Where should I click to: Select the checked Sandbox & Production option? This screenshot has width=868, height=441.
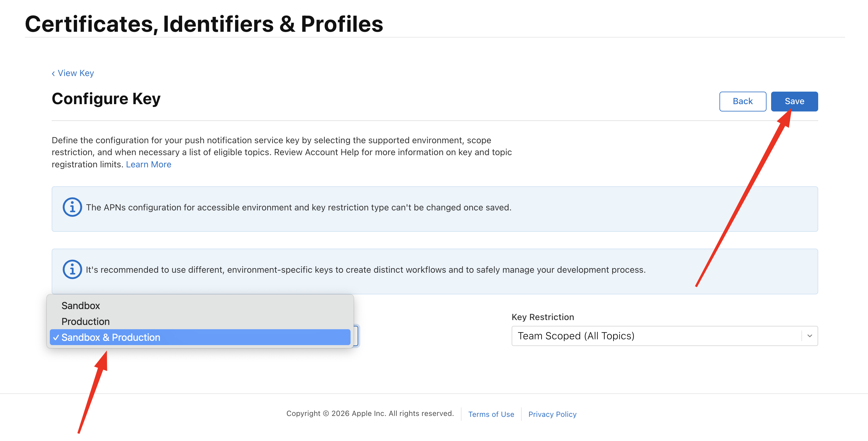(111, 337)
